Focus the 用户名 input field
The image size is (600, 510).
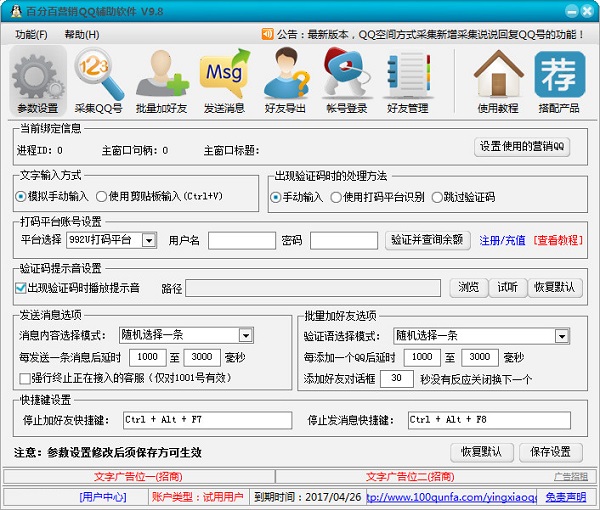[242, 241]
